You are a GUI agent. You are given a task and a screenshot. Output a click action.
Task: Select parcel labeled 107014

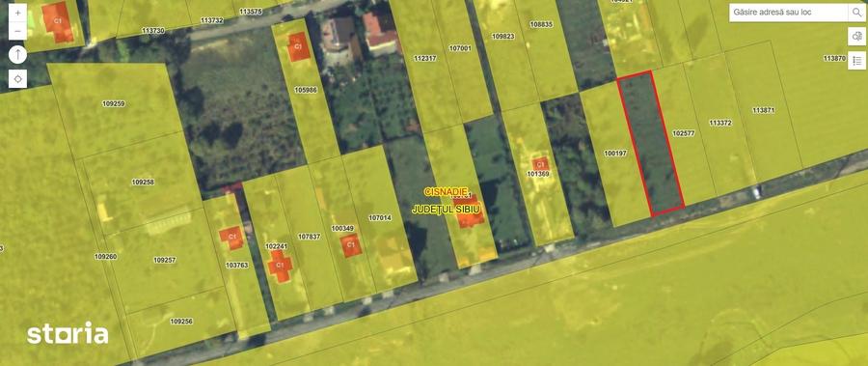coord(380,218)
